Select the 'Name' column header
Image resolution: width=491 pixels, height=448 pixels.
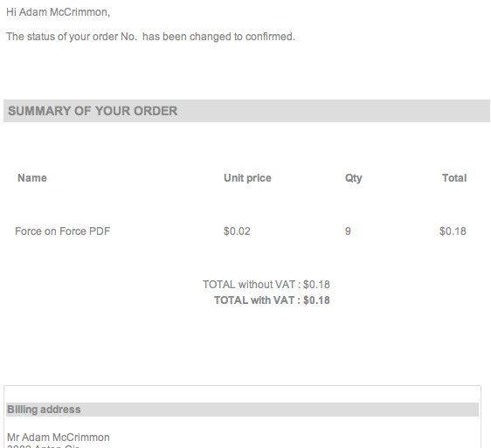point(32,178)
